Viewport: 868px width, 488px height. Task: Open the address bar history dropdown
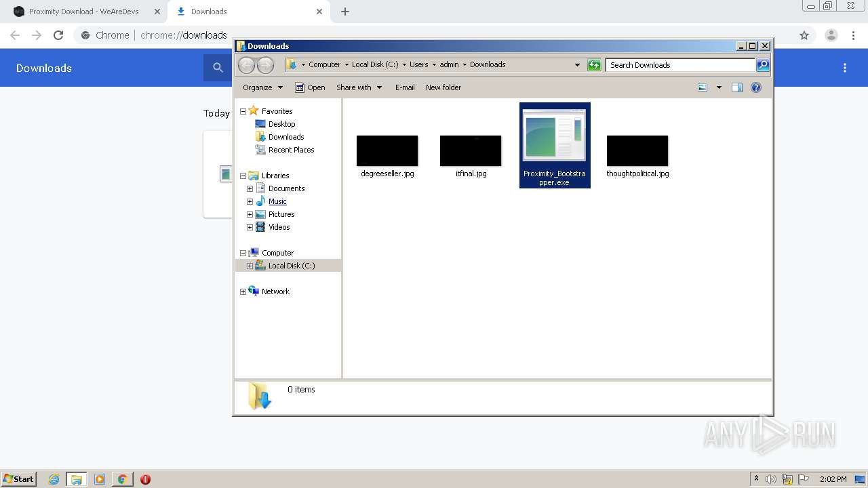coord(577,65)
